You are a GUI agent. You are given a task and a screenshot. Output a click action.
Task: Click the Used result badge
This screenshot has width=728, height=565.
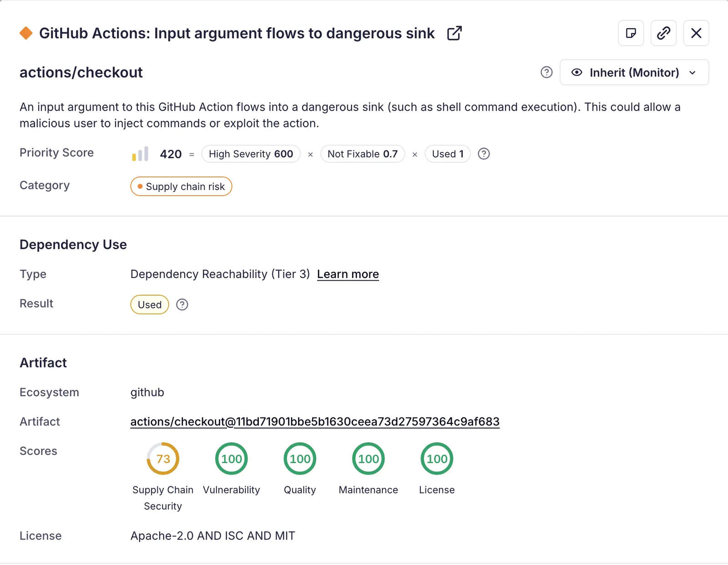click(x=150, y=305)
